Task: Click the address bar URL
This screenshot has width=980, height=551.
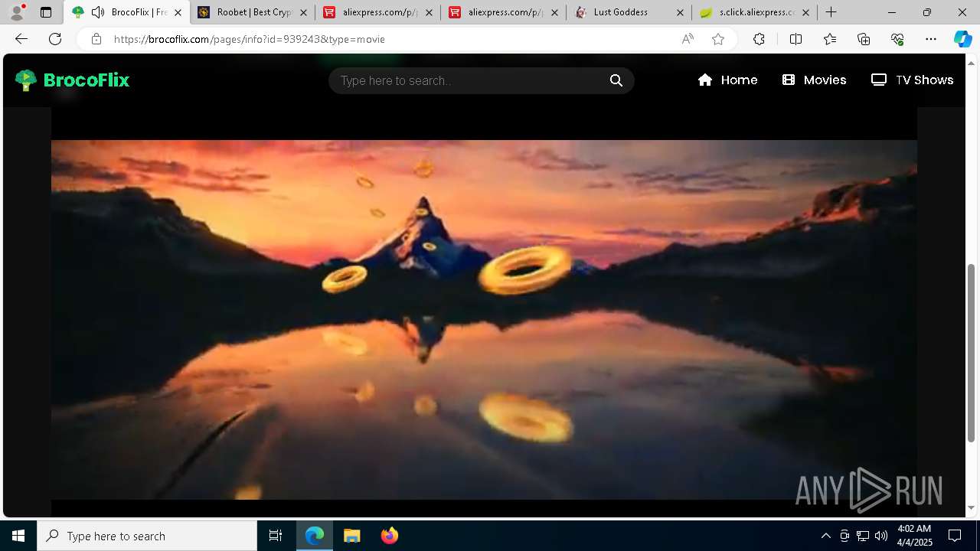Action: [250, 39]
